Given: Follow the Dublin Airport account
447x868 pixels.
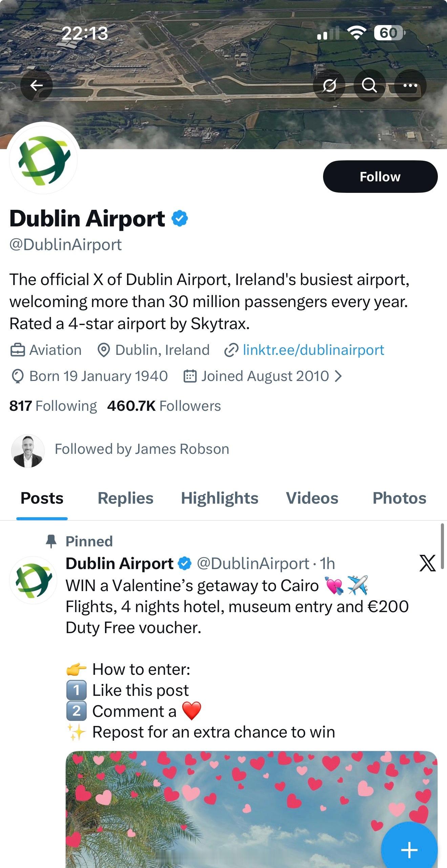Looking at the screenshot, I should (380, 177).
